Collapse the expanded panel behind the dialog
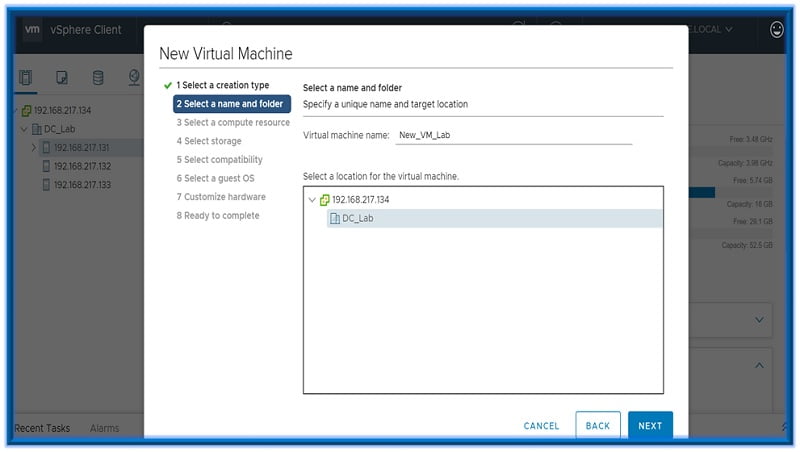This screenshot has width=800, height=452. (x=759, y=366)
